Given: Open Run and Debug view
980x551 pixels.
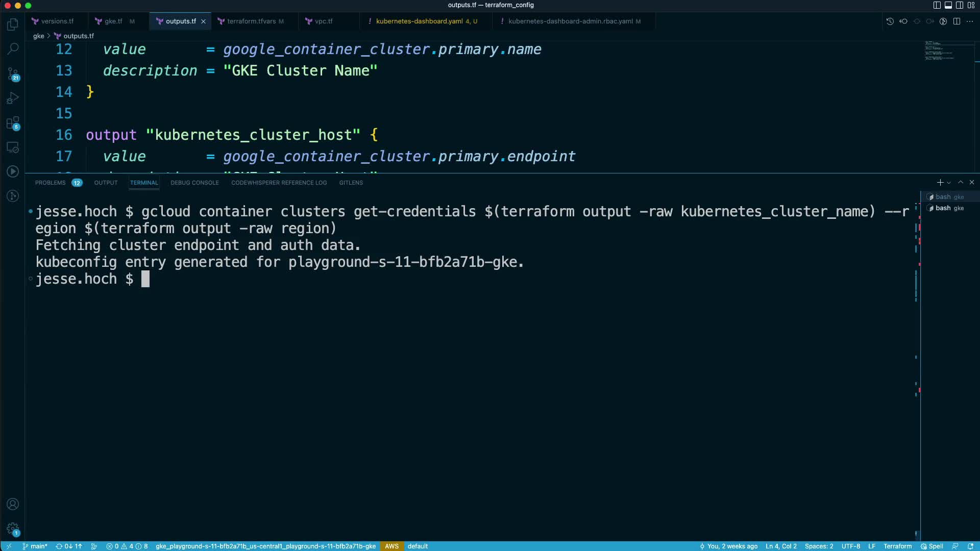Looking at the screenshot, I should [13, 98].
